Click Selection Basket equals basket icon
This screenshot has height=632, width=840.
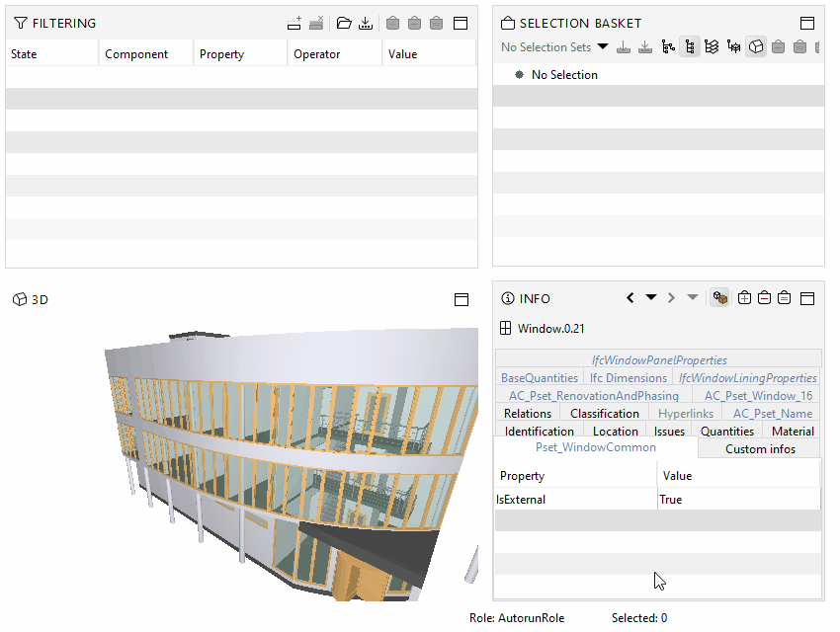coord(799,47)
